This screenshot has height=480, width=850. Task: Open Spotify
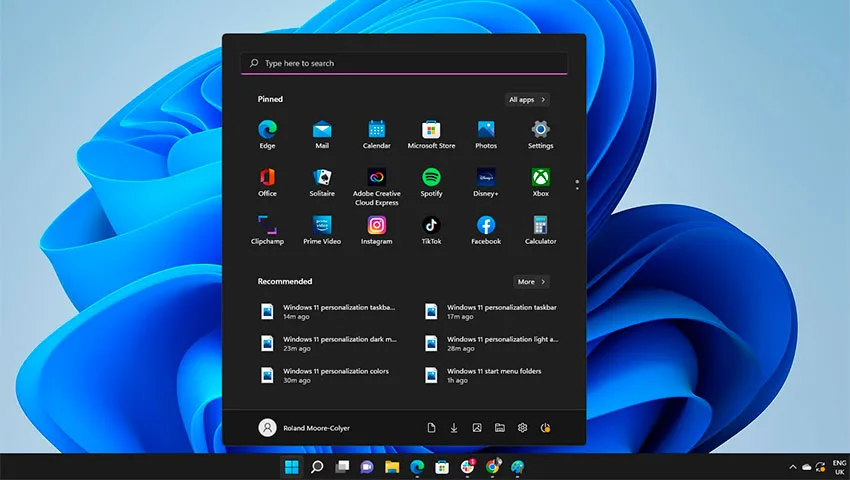(x=432, y=182)
